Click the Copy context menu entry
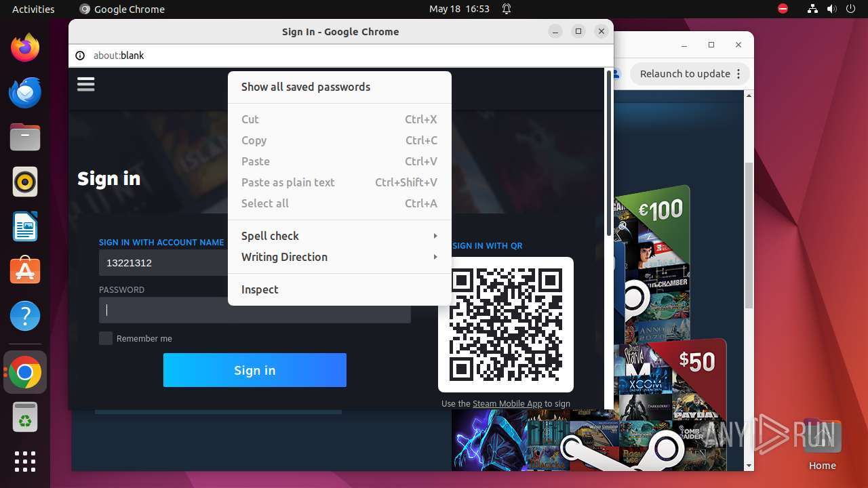Viewport: 868px width, 488px height. [340, 140]
